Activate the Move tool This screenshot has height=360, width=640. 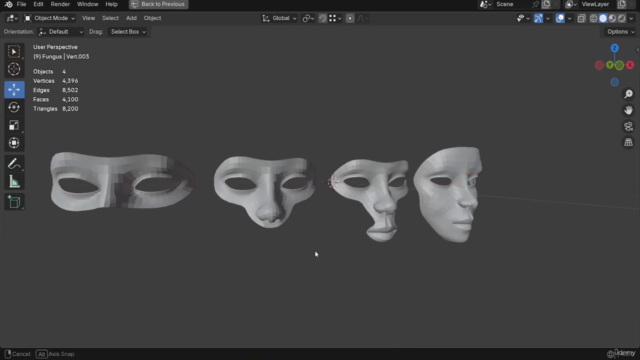coord(14,89)
